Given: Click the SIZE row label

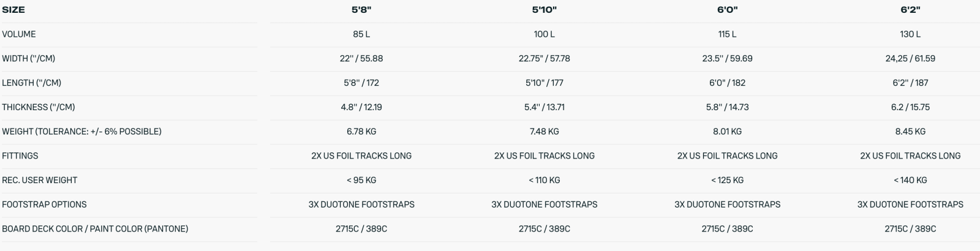Looking at the screenshot, I should pyautogui.click(x=13, y=10).
